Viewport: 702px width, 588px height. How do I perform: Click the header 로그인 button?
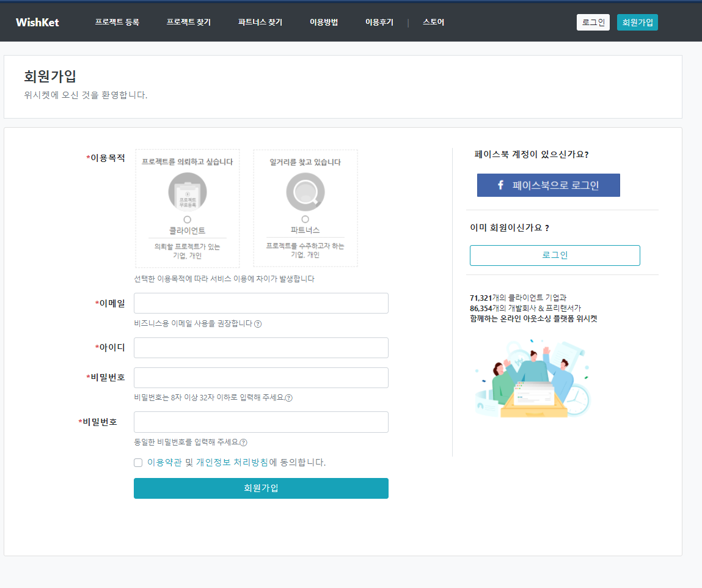(593, 23)
